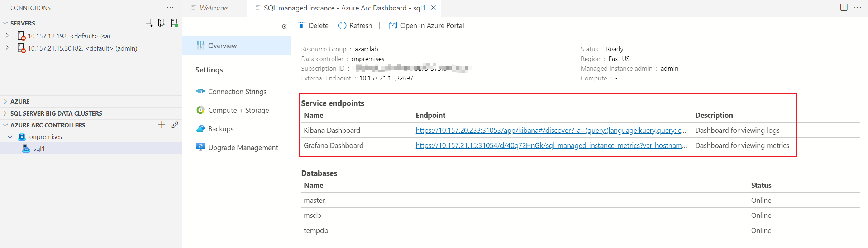
Task: Click Online status of tempdb database
Action: (761, 230)
